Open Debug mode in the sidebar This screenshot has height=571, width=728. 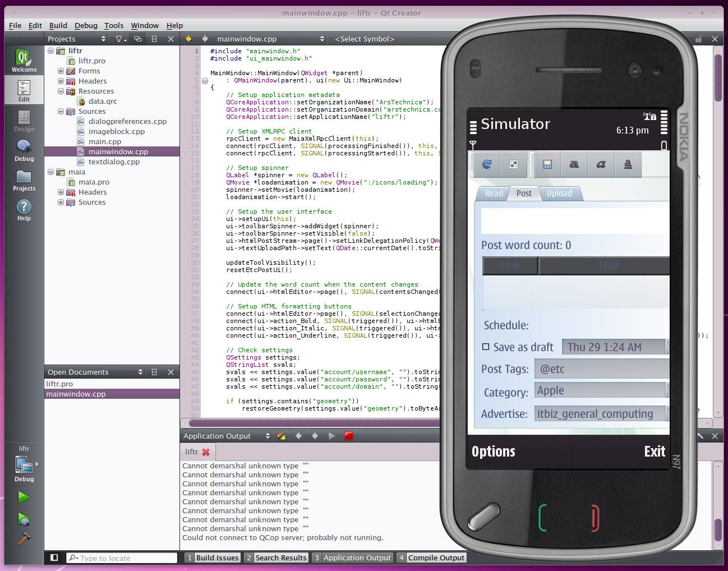pyautogui.click(x=24, y=149)
